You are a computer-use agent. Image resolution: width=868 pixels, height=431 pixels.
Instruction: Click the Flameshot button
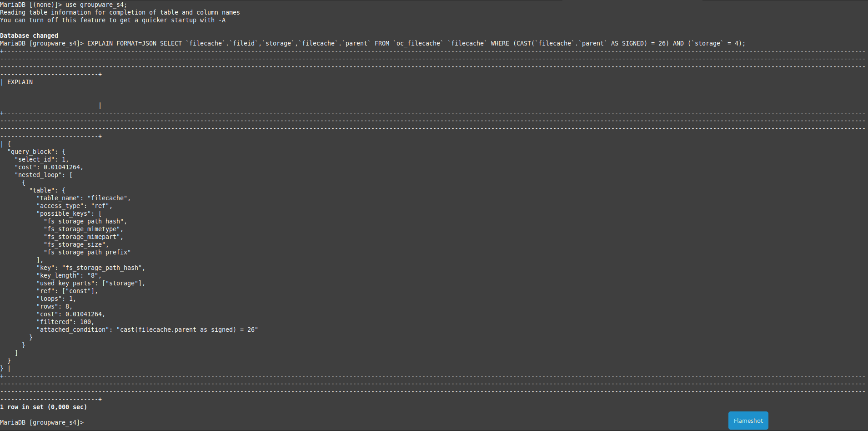[x=748, y=421]
